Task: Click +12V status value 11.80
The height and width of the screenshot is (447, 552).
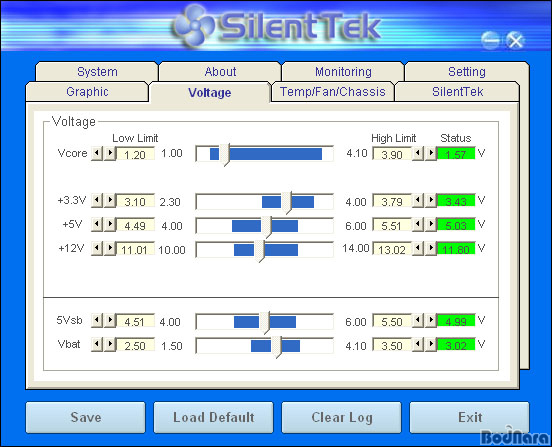Action: pyautogui.click(x=456, y=249)
